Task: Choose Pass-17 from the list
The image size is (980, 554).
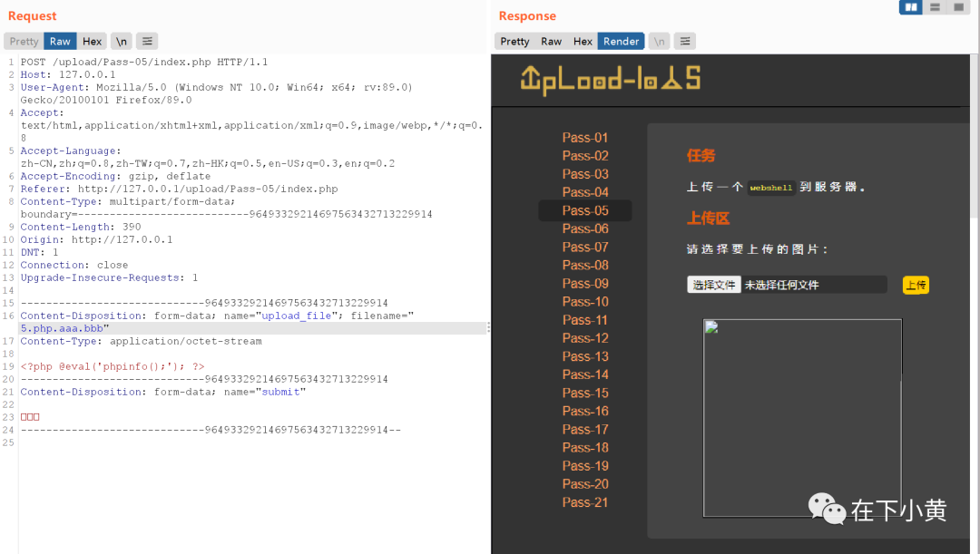Action: (x=585, y=429)
